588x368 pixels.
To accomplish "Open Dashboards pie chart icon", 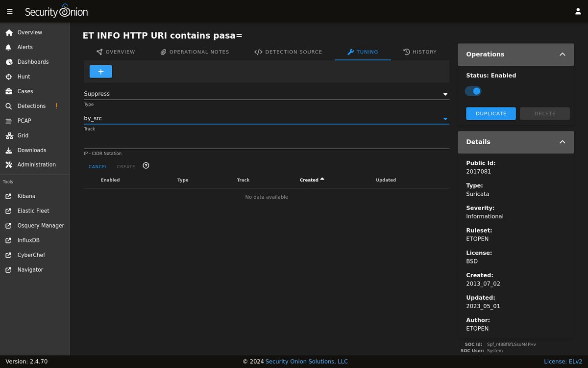I will (x=9, y=62).
